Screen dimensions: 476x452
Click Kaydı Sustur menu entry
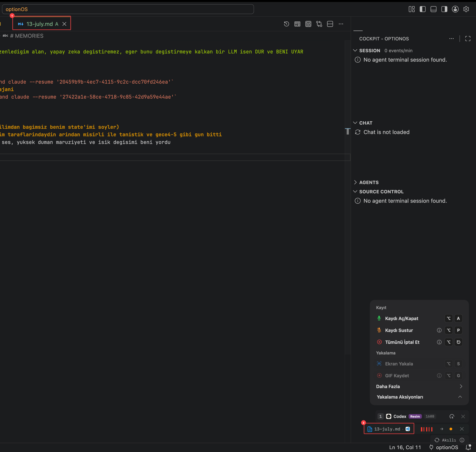pyautogui.click(x=419, y=330)
